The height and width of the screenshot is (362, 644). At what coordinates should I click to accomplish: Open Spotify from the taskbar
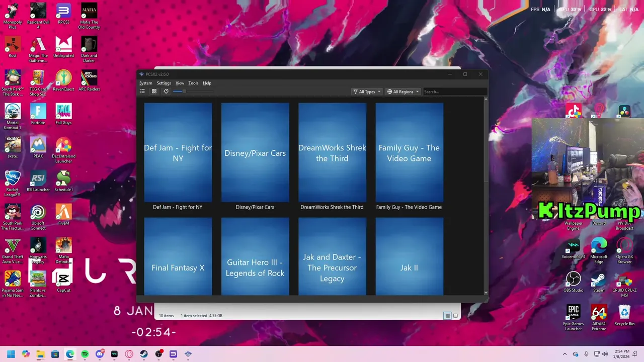(85, 354)
